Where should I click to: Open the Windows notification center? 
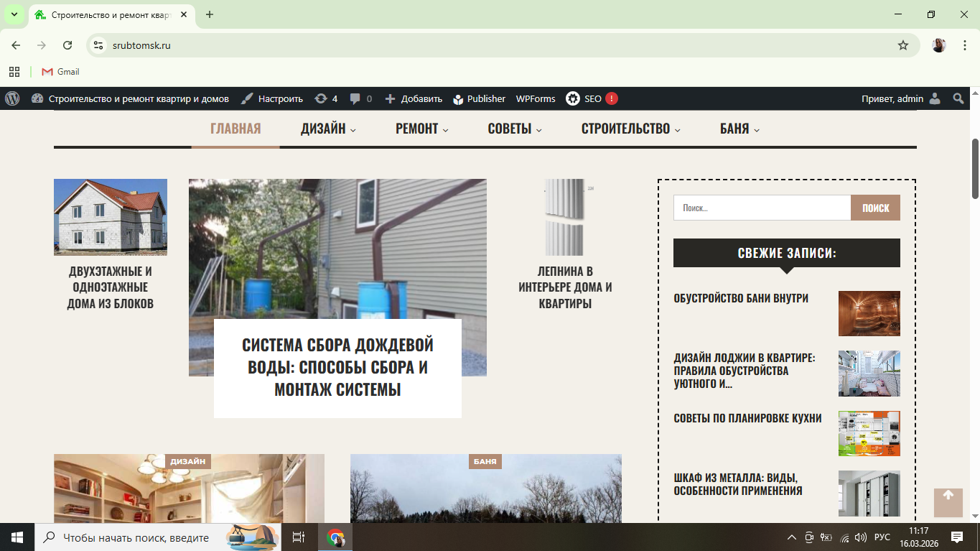click(x=957, y=537)
